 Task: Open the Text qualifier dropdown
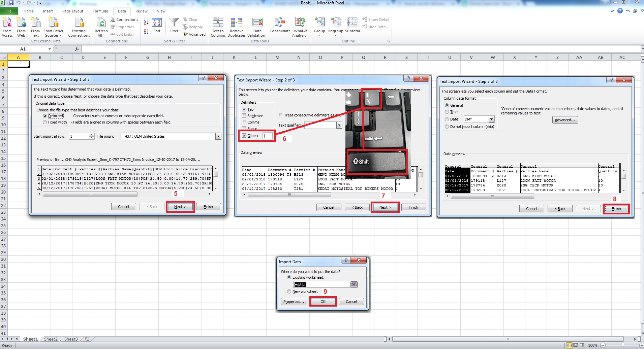[339, 125]
